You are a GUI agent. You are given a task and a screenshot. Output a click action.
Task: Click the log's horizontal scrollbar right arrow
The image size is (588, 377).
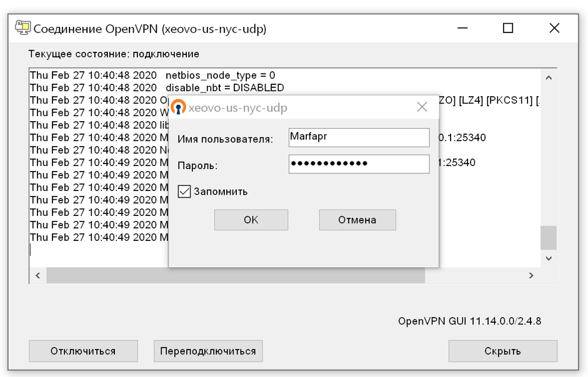[x=531, y=275]
